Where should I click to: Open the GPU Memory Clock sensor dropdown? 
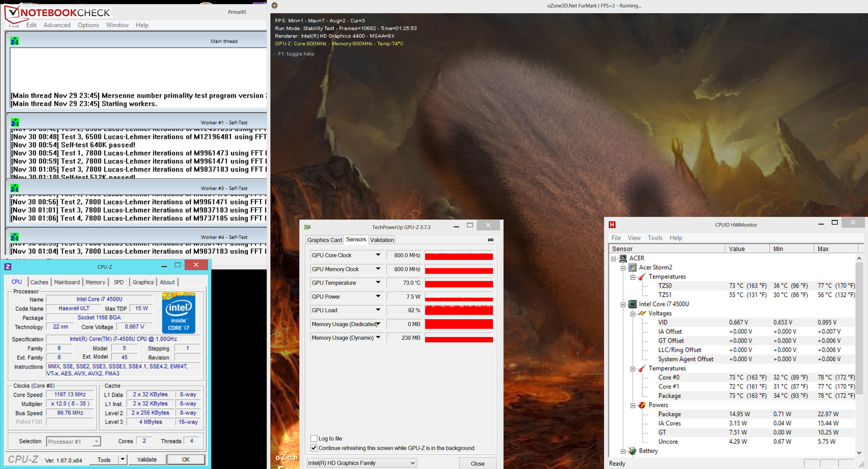click(x=378, y=269)
